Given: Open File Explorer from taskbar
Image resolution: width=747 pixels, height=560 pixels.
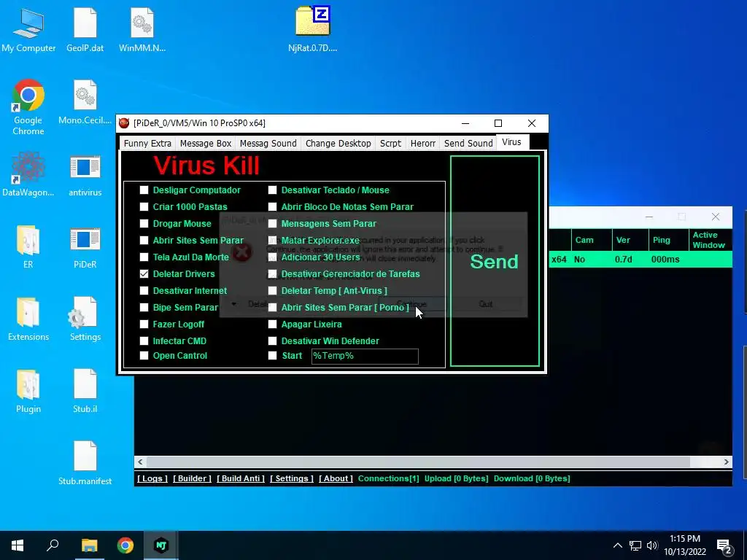Looking at the screenshot, I should [89, 545].
